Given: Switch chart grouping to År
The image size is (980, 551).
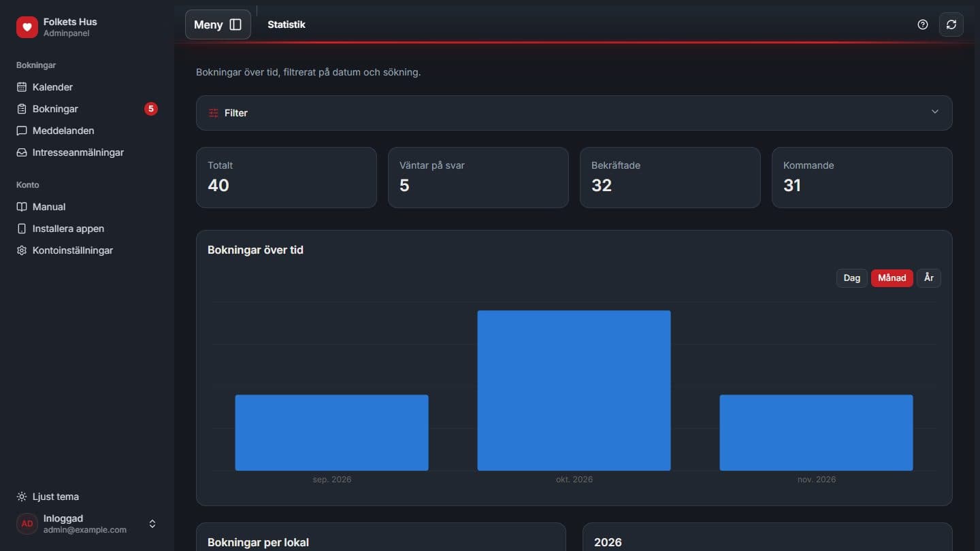Looking at the screenshot, I should coord(929,278).
